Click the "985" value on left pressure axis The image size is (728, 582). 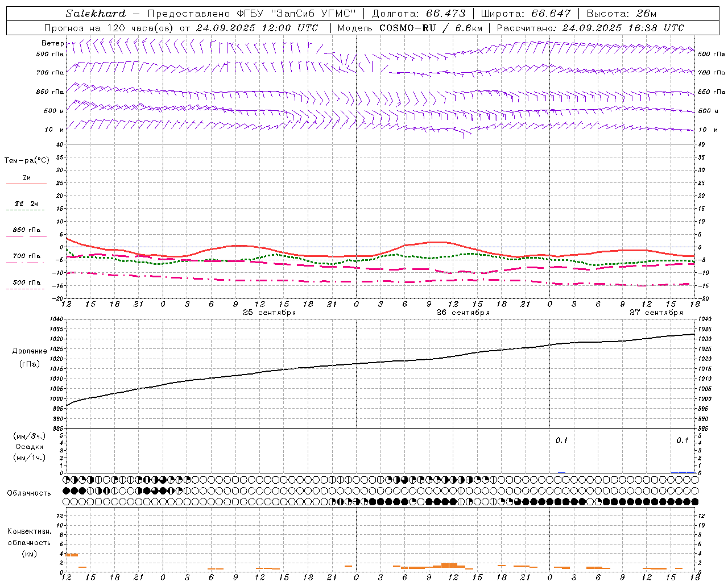click(x=59, y=429)
